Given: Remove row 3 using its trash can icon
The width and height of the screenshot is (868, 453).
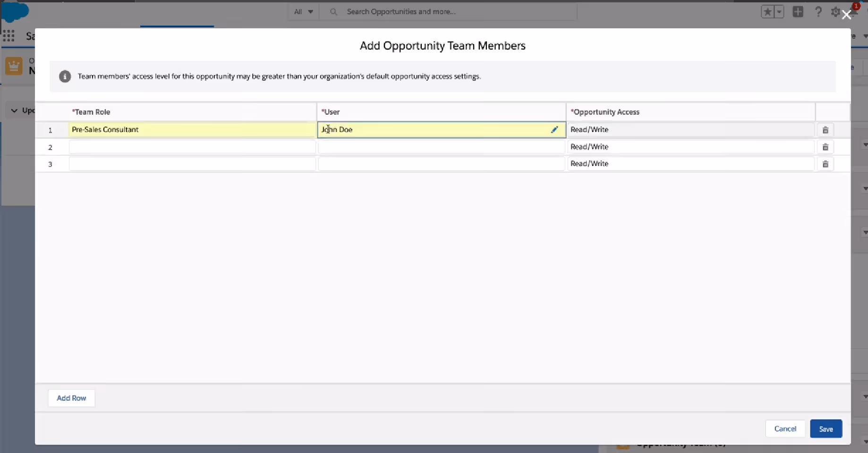Looking at the screenshot, I should pyautogui.click(x=825, y=164).
